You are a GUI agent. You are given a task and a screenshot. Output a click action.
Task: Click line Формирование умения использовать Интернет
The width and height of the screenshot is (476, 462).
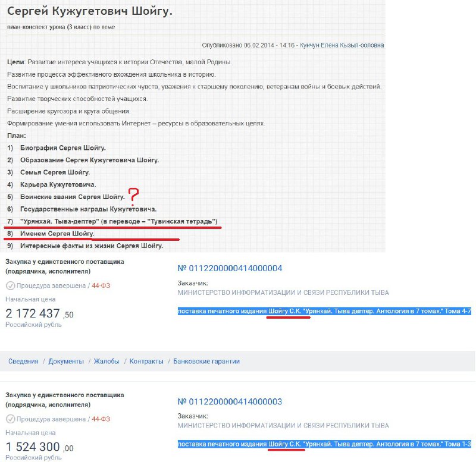coord(136,124)
